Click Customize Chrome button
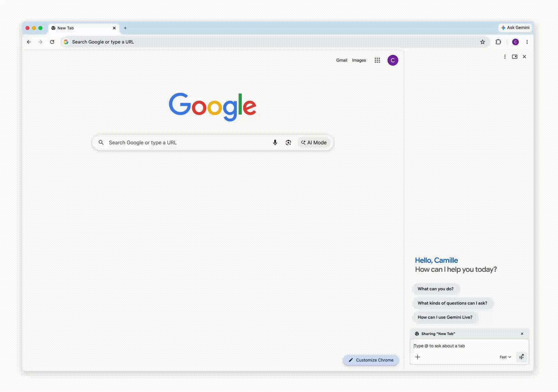558x392 pixels. (371, 360)
